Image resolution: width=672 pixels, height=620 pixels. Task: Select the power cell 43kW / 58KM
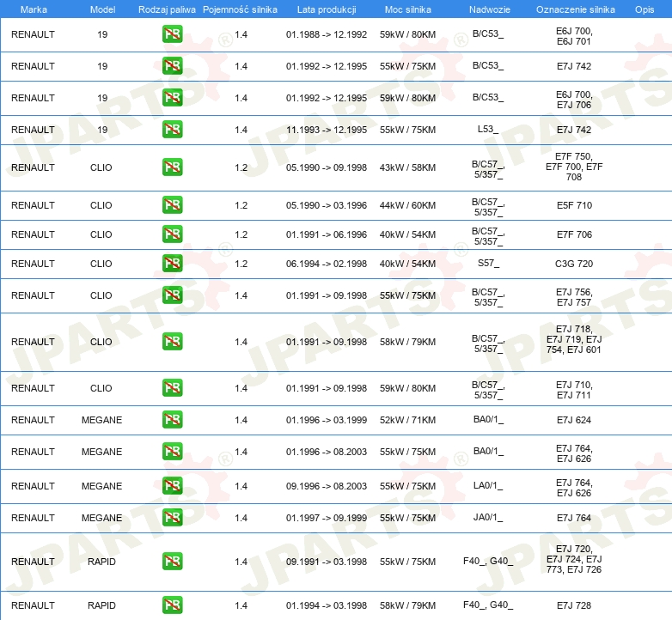click(x=407, y=167)
